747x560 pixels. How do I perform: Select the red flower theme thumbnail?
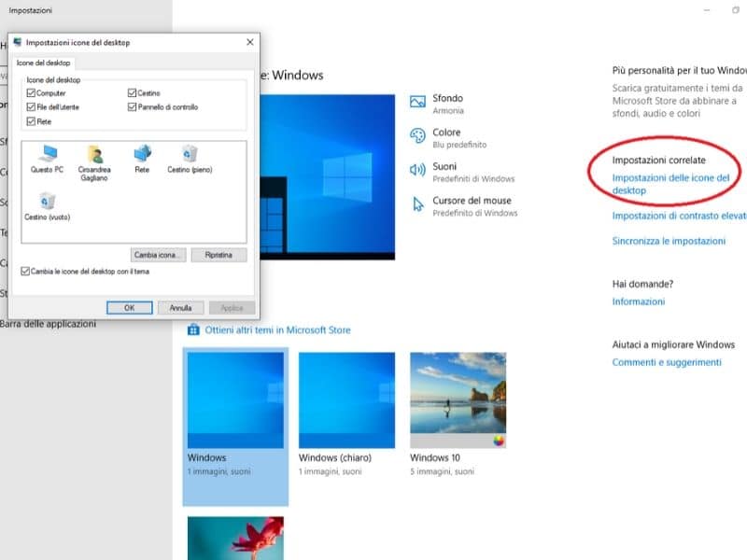(235, 539)
